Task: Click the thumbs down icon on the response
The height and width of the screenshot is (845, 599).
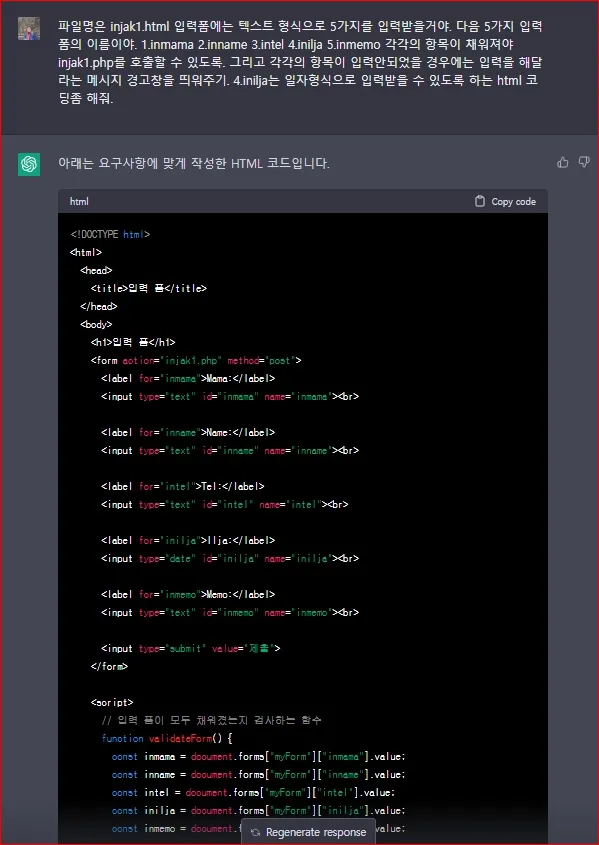Action: pos(584,162)
